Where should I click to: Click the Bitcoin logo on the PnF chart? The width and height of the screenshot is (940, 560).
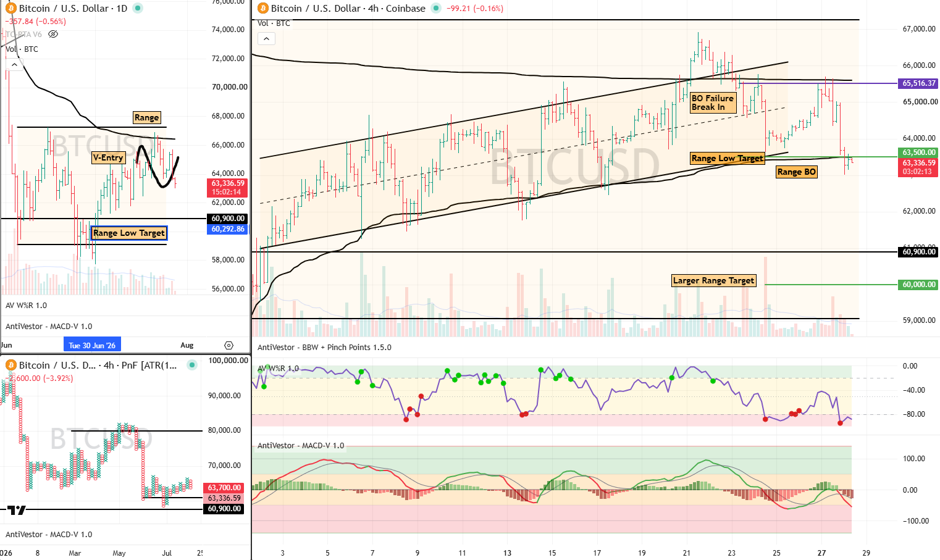pyautogui.click(x=10, y=365)
